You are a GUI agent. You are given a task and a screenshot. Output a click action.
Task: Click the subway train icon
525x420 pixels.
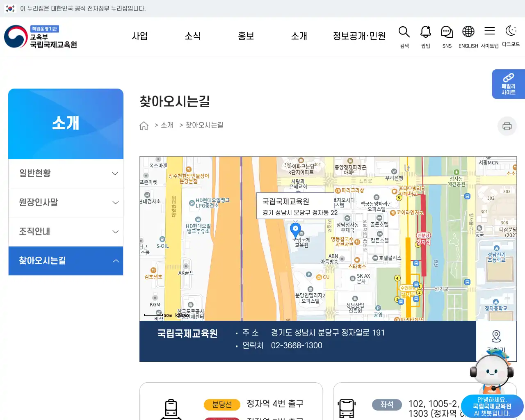171,409
